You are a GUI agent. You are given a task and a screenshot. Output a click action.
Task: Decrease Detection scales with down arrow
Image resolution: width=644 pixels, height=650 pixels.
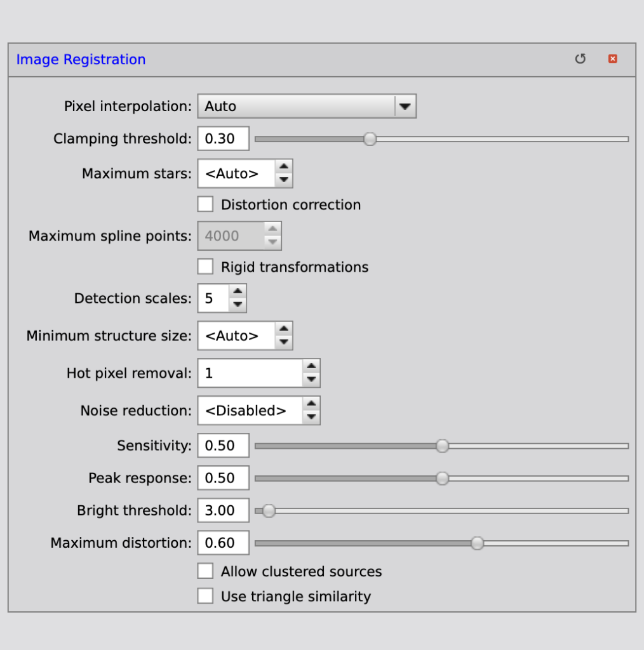[238, 305]
